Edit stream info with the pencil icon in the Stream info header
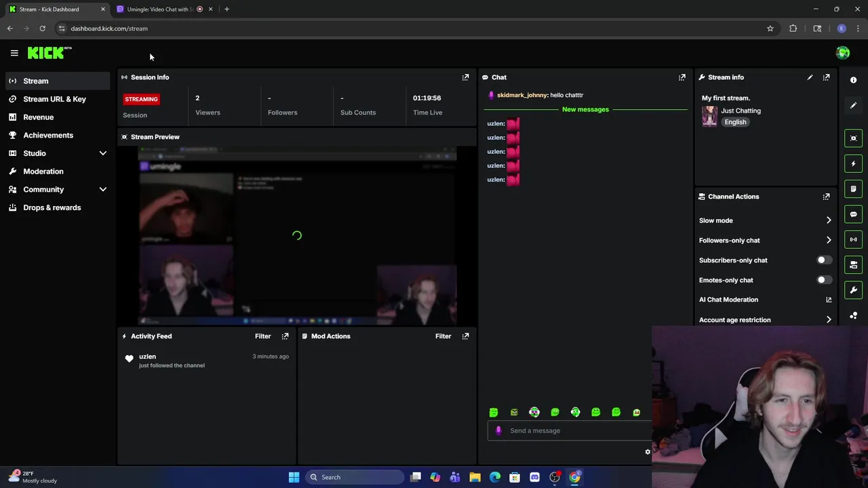 tap(810, 77)
